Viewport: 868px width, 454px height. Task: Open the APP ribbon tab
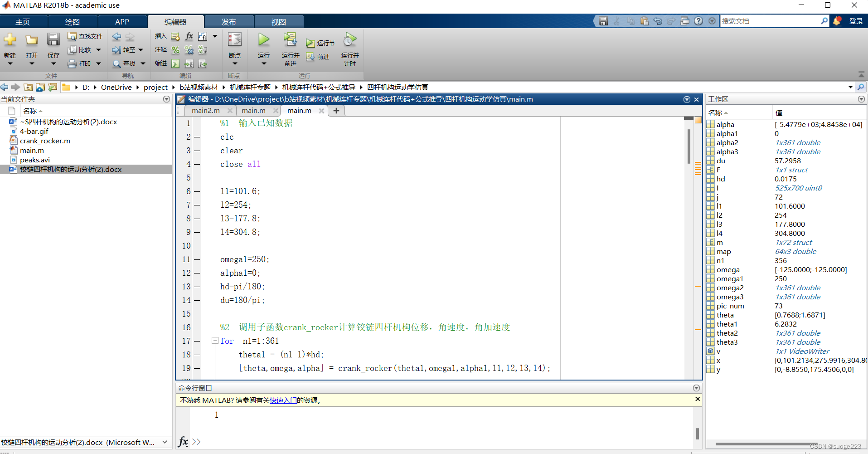pos(122,22)
